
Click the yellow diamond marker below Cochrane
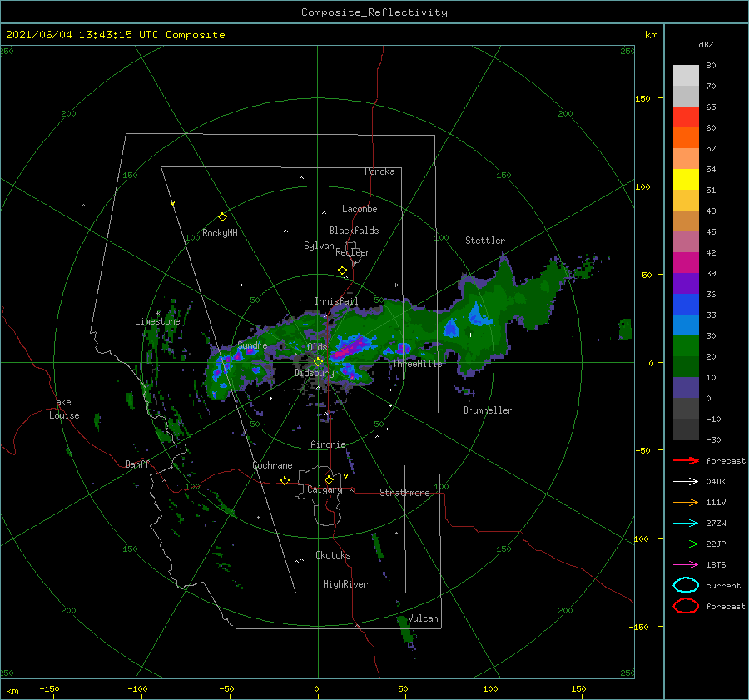[x=285, y=480]
